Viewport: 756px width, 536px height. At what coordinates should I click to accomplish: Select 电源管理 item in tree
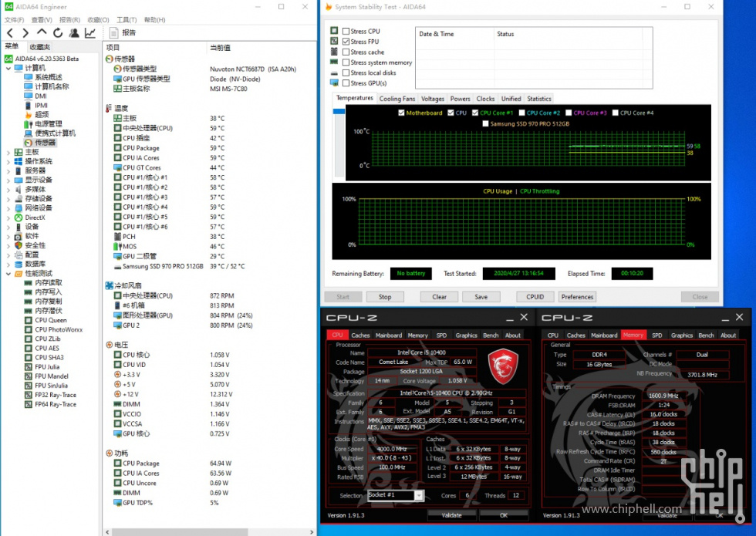click(48, 124)
